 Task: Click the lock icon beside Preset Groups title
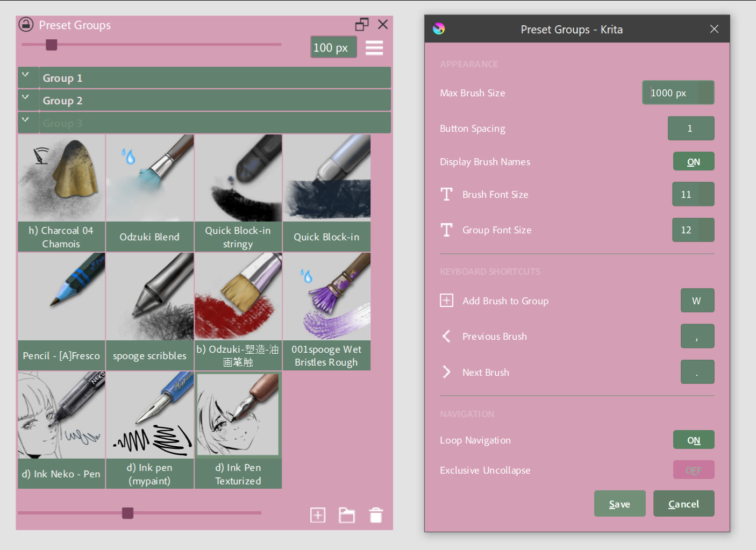click(26, 25)
